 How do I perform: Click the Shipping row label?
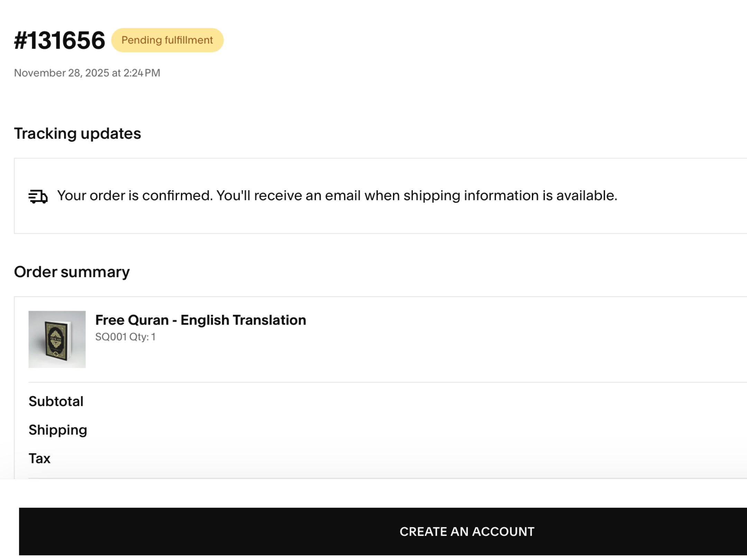(58, 430)
